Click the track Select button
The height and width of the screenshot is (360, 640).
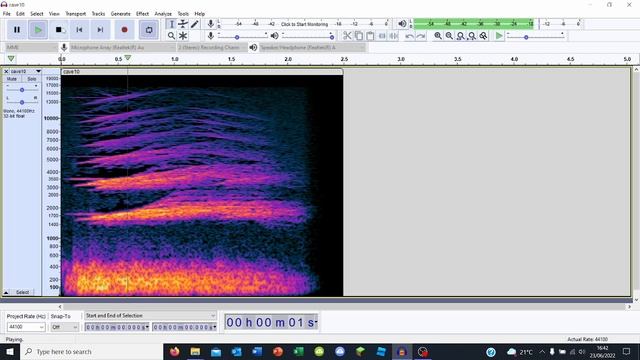22,292
